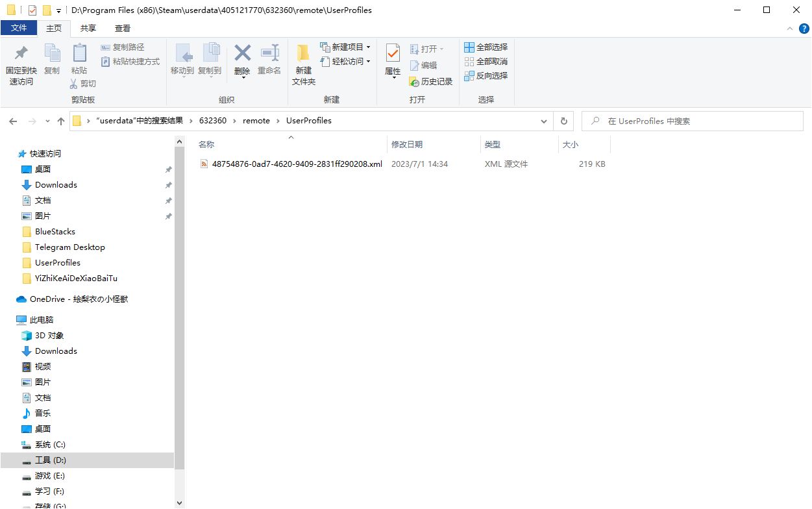The height and width of the screenshot is (509, 812).
Task: Copy the selected file using ribbon Copy icon
Action: pos(51,63)
